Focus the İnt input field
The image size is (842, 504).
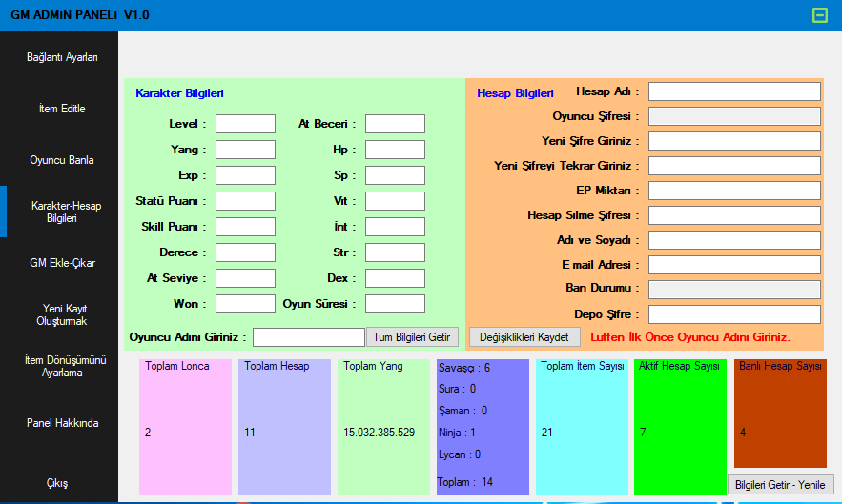coord(395,227)
